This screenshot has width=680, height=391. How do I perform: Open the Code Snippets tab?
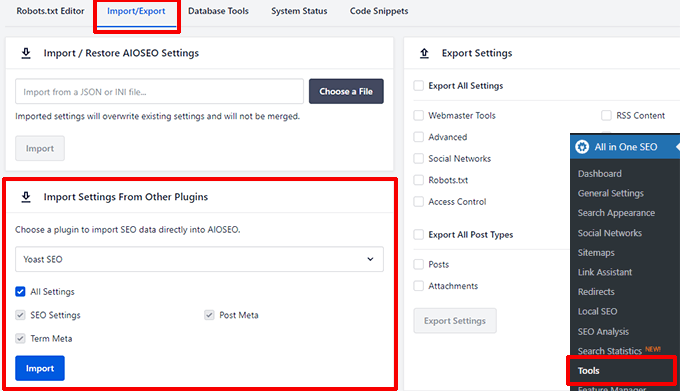coord(379,11)
